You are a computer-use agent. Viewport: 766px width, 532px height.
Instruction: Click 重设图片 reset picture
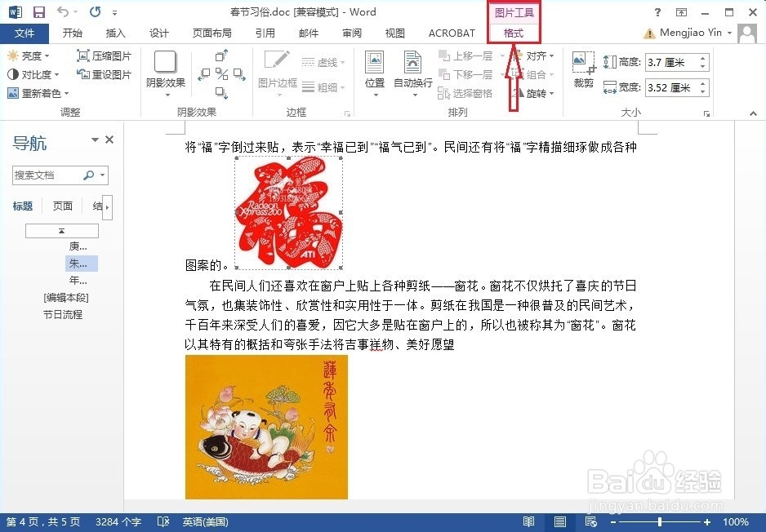(105, 75)
